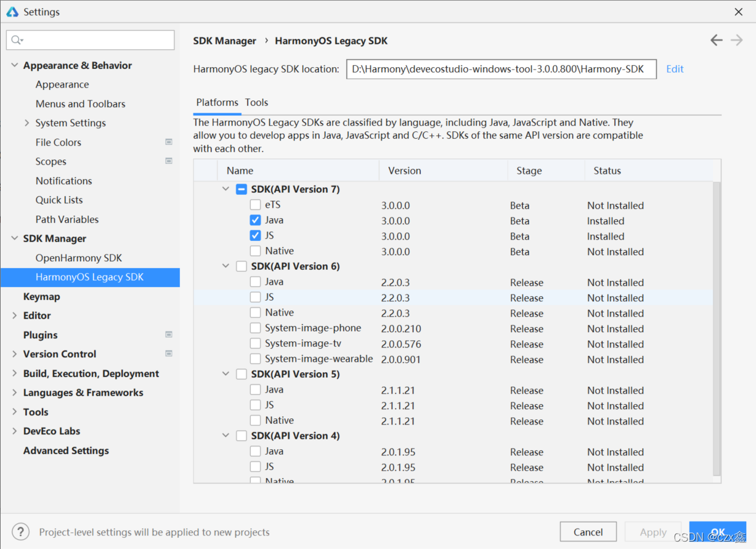Check Native under API Version 7
The height and width of the screenshot is (549, 756).
(x=255, y=251)
